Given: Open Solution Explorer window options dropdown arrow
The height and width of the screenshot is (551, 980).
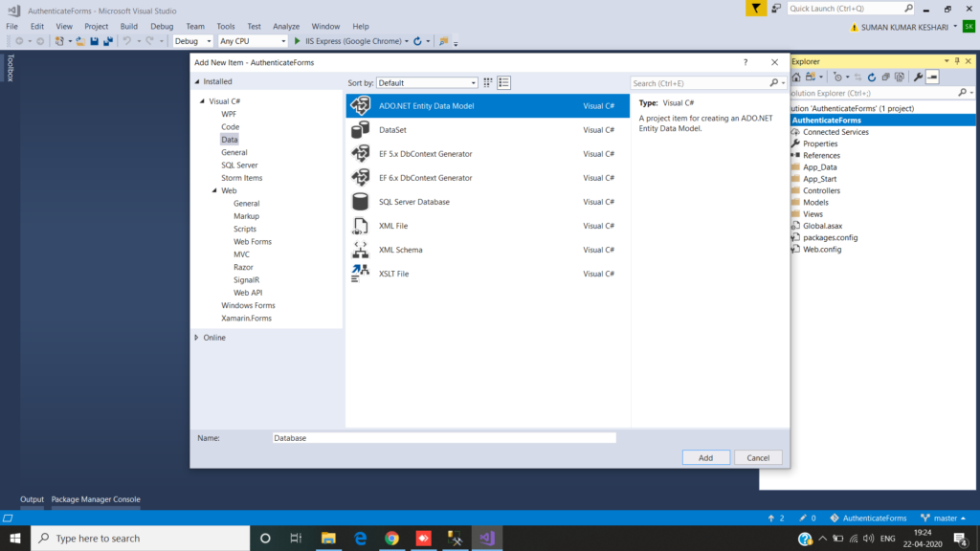Looking at the screenshot, I should coord(947,61).
